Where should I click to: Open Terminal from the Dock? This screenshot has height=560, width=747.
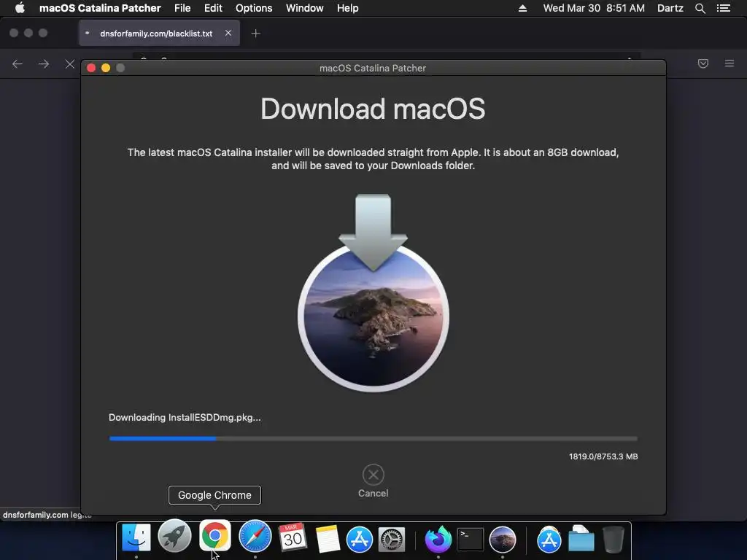coord(471,540)
